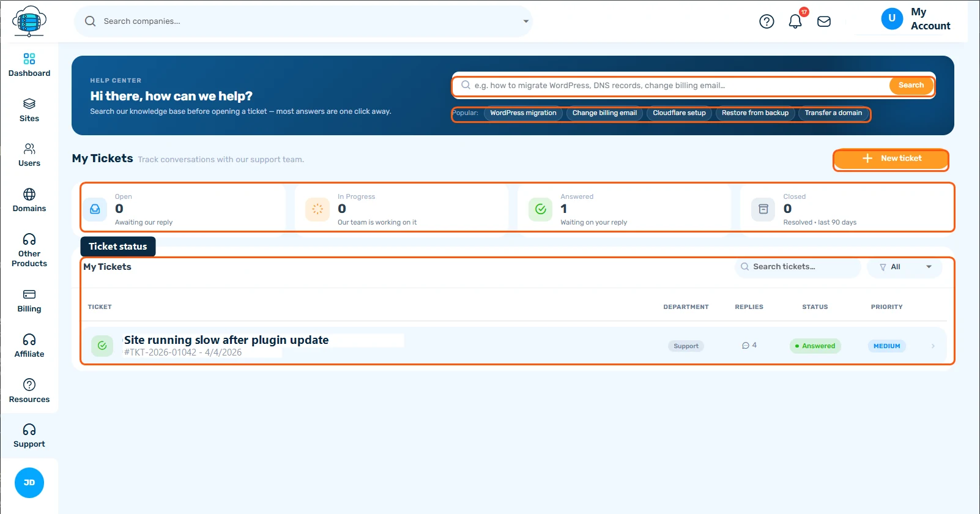
Task: Open Sites in the sidebar
Action: (x=29, y=110)
